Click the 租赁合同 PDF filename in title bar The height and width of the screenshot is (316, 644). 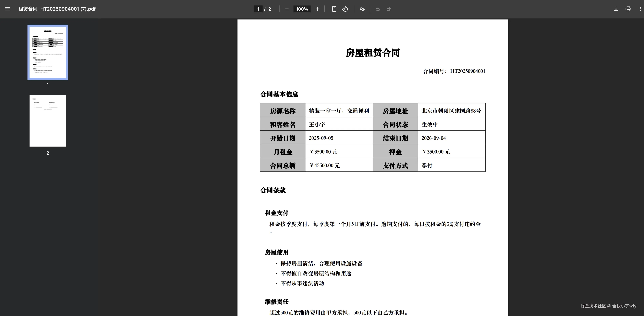(x=57, y=9)
